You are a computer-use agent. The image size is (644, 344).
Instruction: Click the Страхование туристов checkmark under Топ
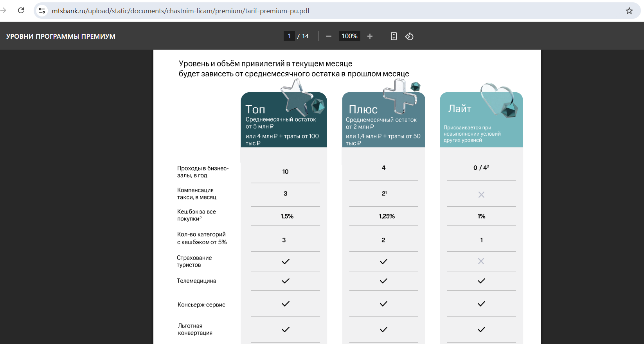[x=286, y=262]
